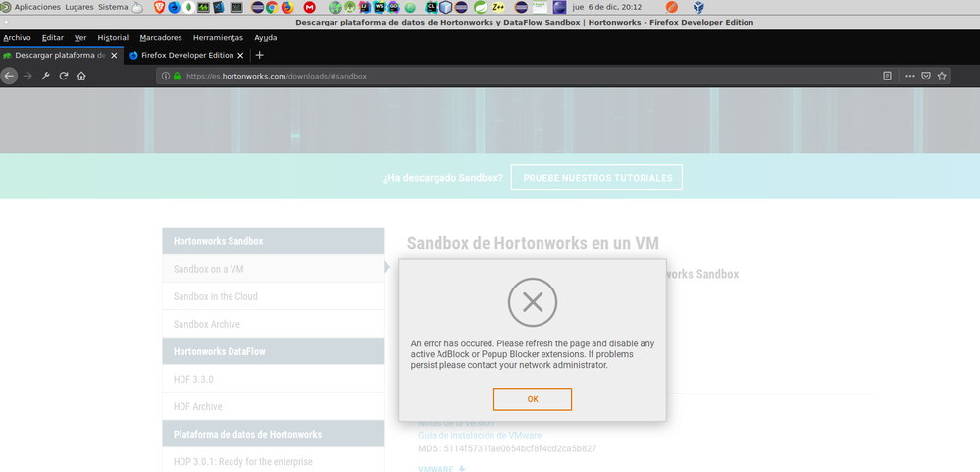980x472 pixels.
Task: Click the MD5 checksum text
Action: pos(507,448)
